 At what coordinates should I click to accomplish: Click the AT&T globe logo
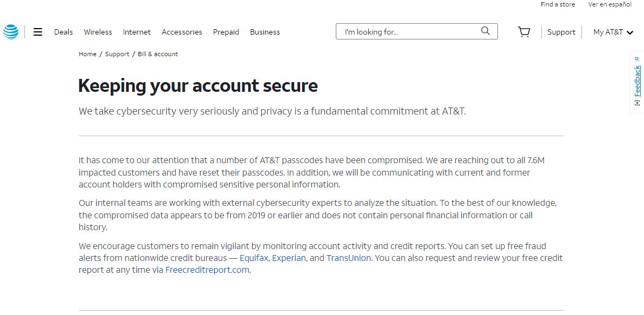(x=11, y=31)
